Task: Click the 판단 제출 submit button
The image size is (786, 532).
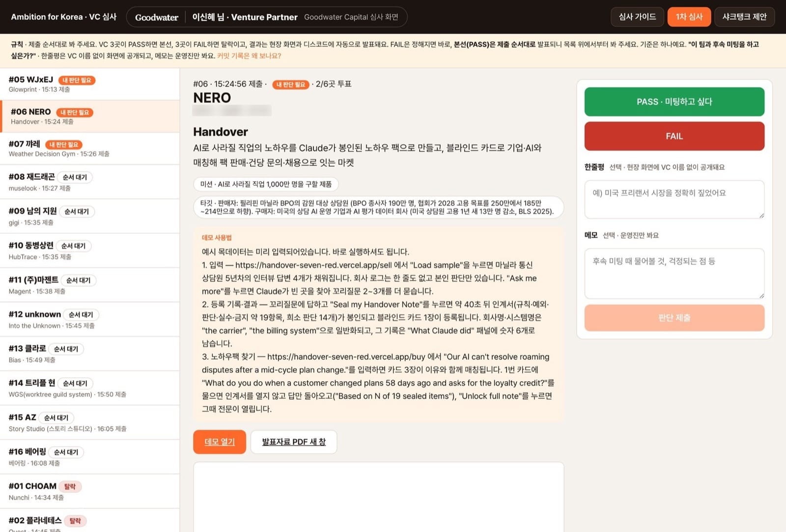Action: (x=674, y=318)
